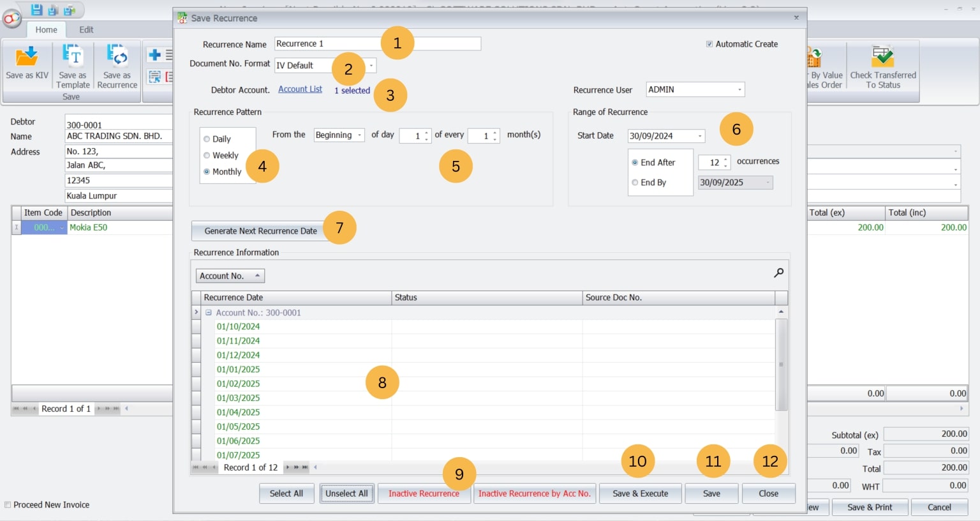Click Check Transferred To Status icon
This screenshot has width=980, height=521.
[x=883, y=57]
